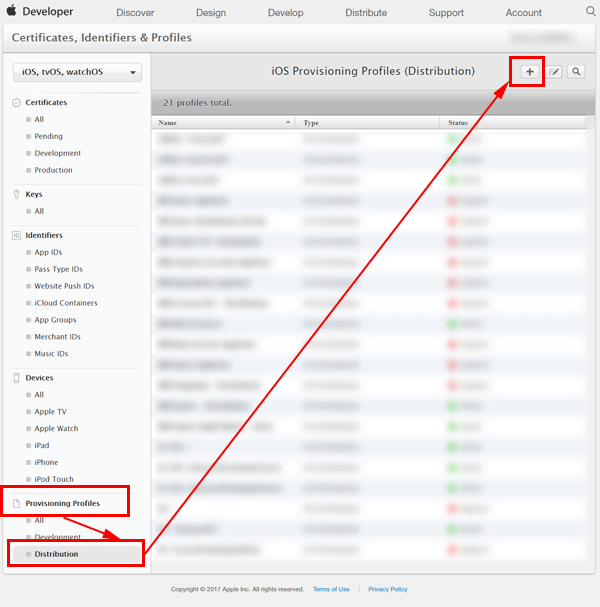Screen dimensions: 600x607
Task: Open iCloud Containers
Action: point(66,303)
